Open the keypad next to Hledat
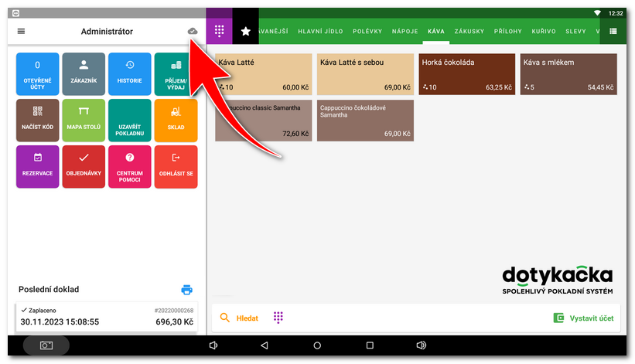 278,318
